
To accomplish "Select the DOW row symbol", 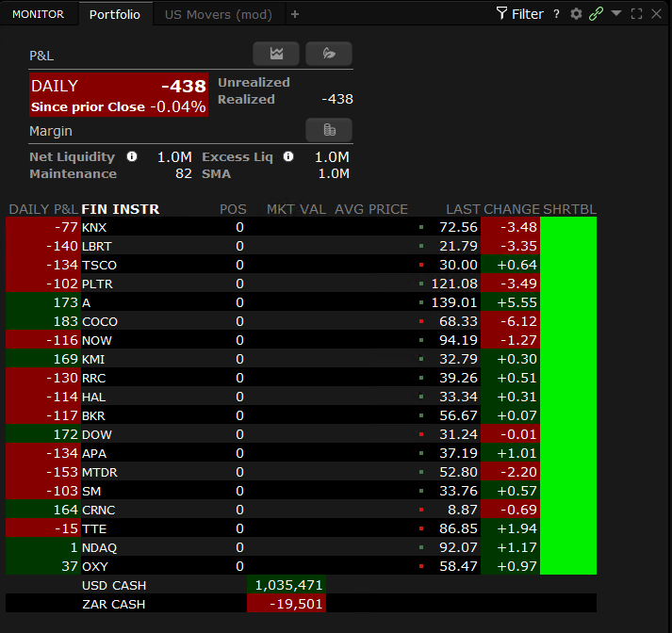I will click(97, 434).
